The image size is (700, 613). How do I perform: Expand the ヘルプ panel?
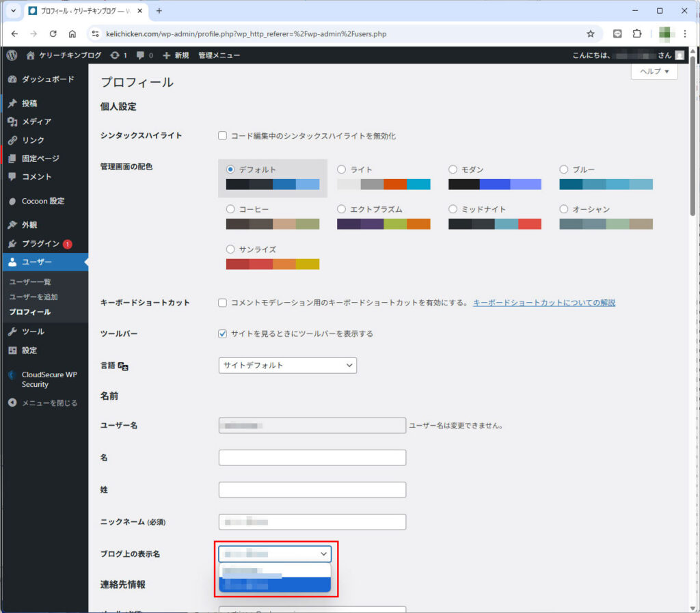click(654, 71)
